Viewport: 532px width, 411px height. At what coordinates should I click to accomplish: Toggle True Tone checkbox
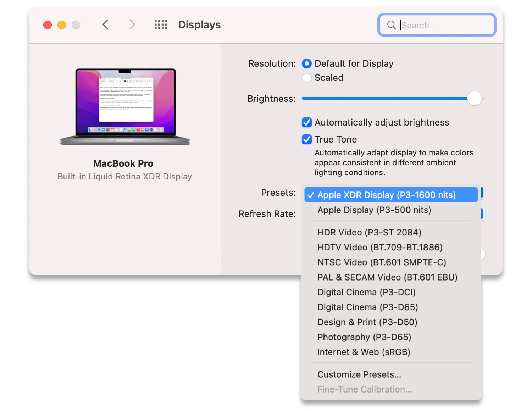(x=307, y=139)
